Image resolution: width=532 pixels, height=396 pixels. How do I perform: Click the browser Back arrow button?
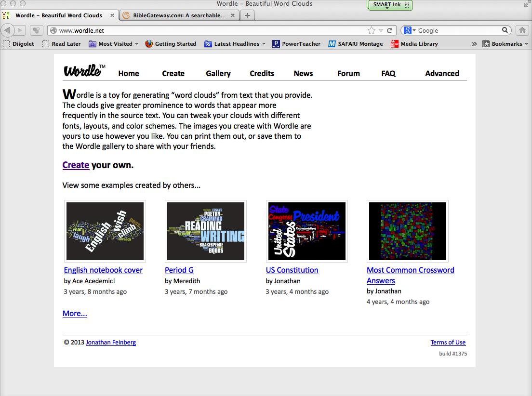click(7, 30)
